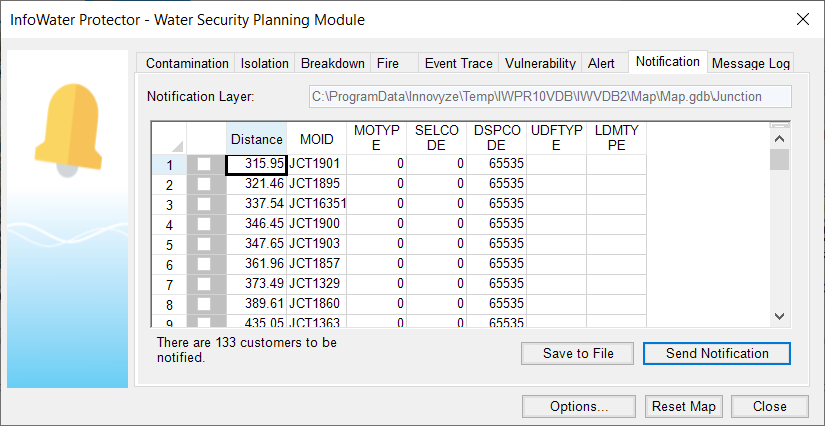Screen dimensions: 825x426
Task: Click the distance cell 321.46
Action: (257, 184)
